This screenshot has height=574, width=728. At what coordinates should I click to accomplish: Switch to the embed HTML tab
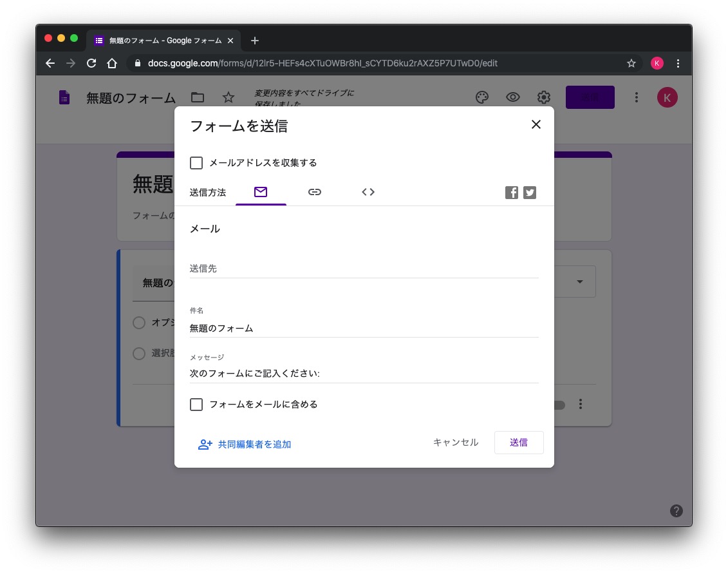[x=368, y=192]
